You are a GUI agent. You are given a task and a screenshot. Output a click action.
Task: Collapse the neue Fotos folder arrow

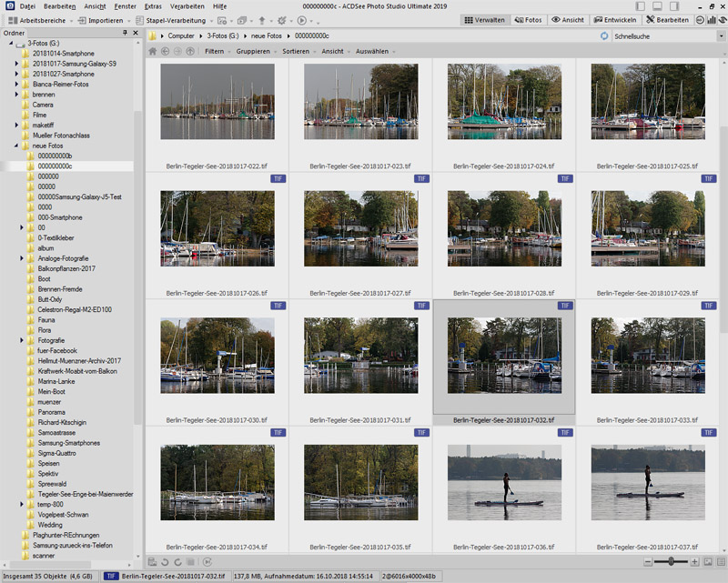[16, 146]
